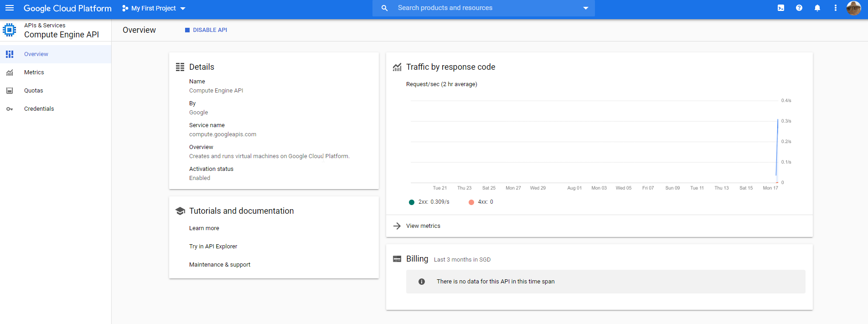This screenshot has width=868, height=324.
Task: Click the View metrics arrow icon
Action: 397,226
